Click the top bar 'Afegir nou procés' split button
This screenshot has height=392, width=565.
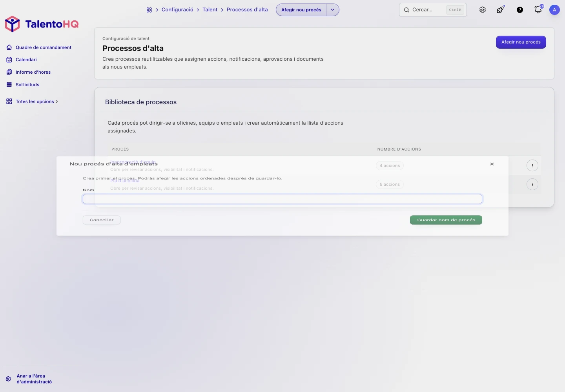301,10
